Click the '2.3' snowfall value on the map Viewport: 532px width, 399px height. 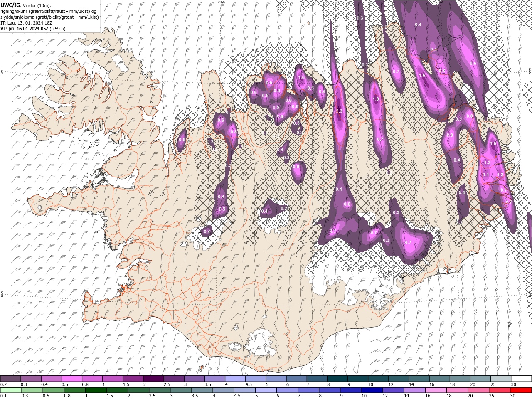(339, 111)
